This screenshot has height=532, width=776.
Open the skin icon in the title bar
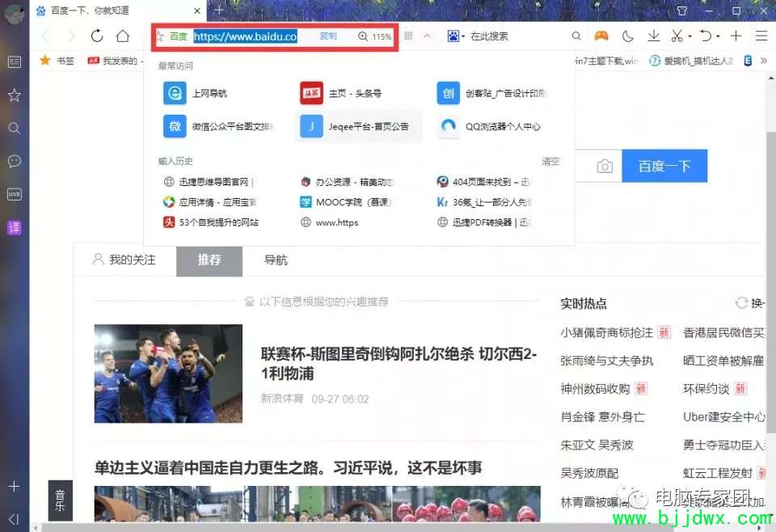click(681, 11)
